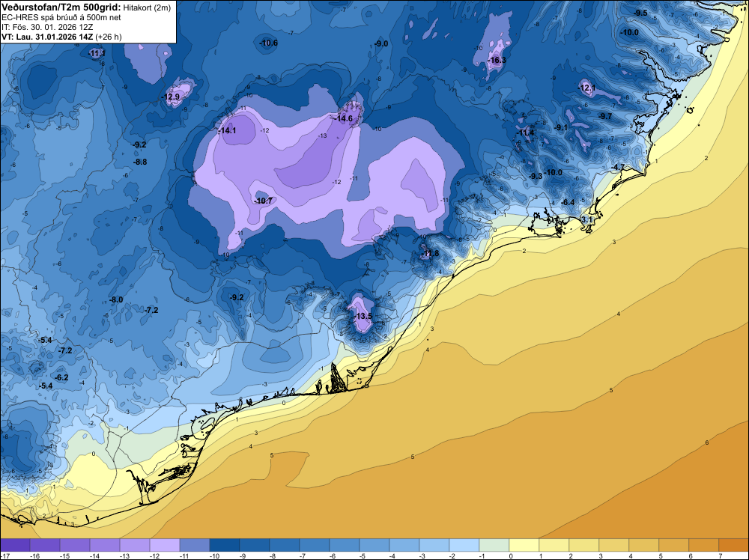Click the temperature value "-8.0"
This screenshot has width=749, height=560.
[x=116, y=299]
